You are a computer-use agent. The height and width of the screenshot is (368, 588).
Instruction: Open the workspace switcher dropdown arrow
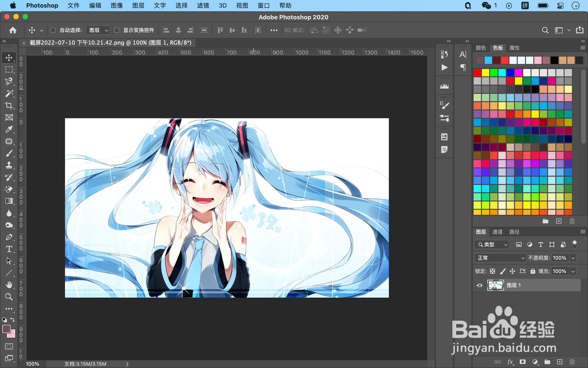pyautogui.click(x=569, y=30)
